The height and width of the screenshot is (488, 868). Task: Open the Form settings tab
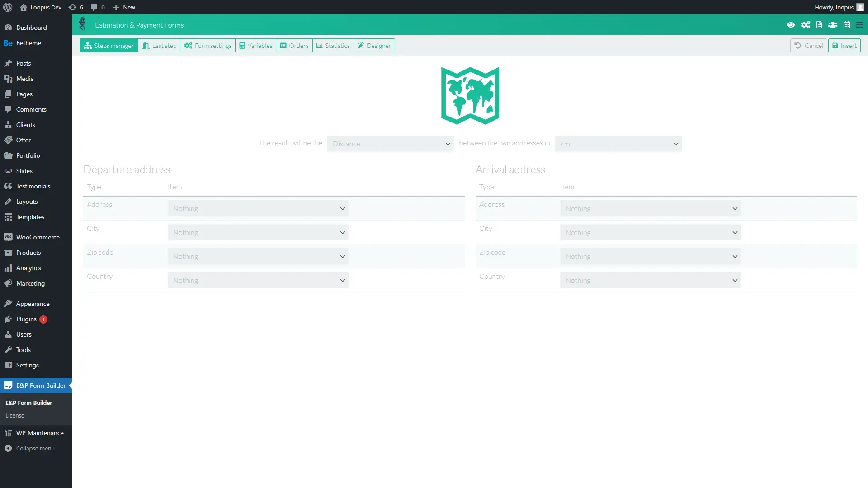coord(208,45)
